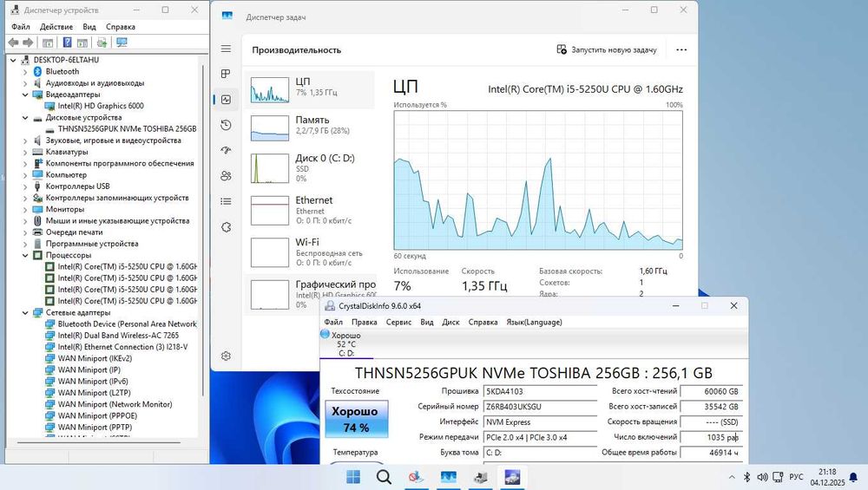Click the Прошивка field showing 5KDA4103

coord(539,391)
